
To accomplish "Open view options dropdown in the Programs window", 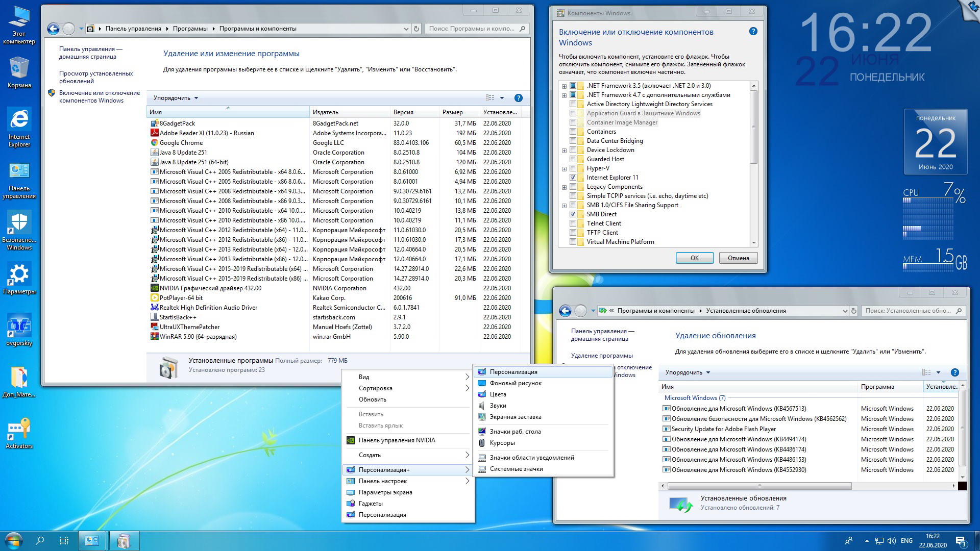I will tap(502, 98).
